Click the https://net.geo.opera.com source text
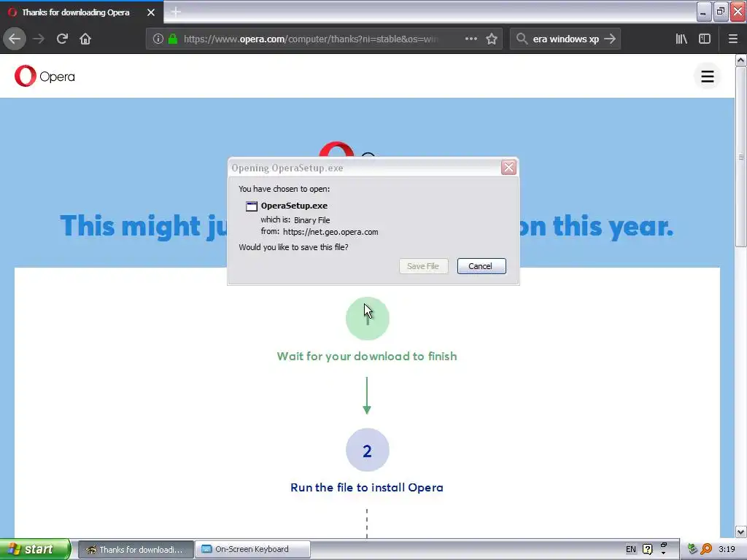 pyautogui.click(x=330, y=232)
